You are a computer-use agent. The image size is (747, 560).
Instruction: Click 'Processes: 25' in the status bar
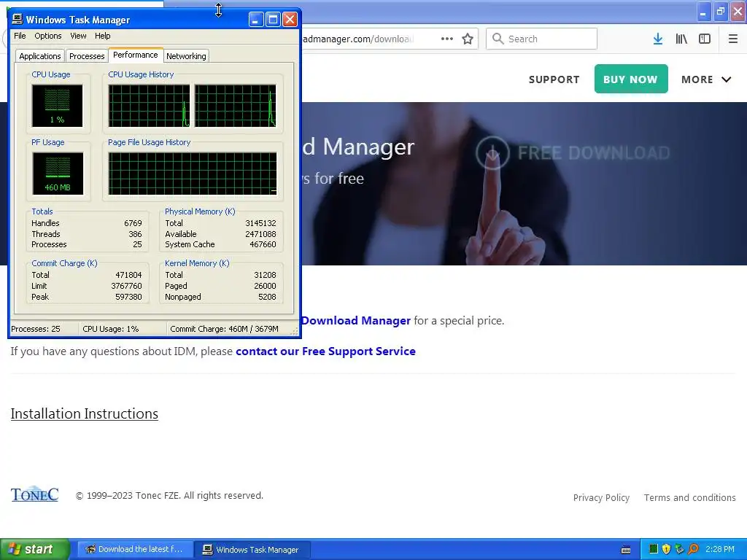tap(36, 329)
